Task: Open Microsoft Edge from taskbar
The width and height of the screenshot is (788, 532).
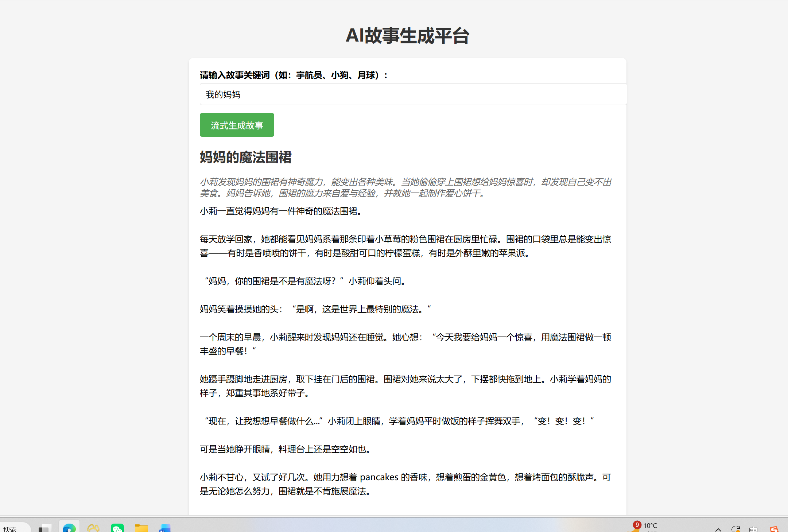Action: pyautogui.click(x=69, y=528)
